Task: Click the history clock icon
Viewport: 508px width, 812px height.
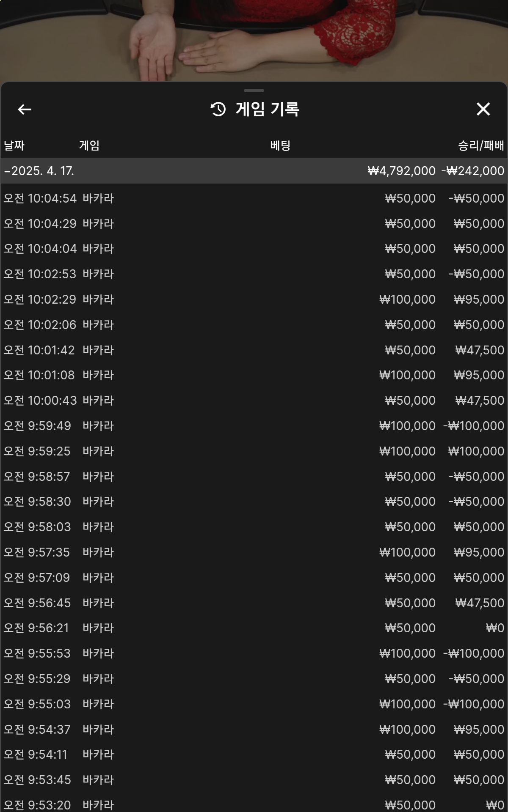Action: pos(218,109)
